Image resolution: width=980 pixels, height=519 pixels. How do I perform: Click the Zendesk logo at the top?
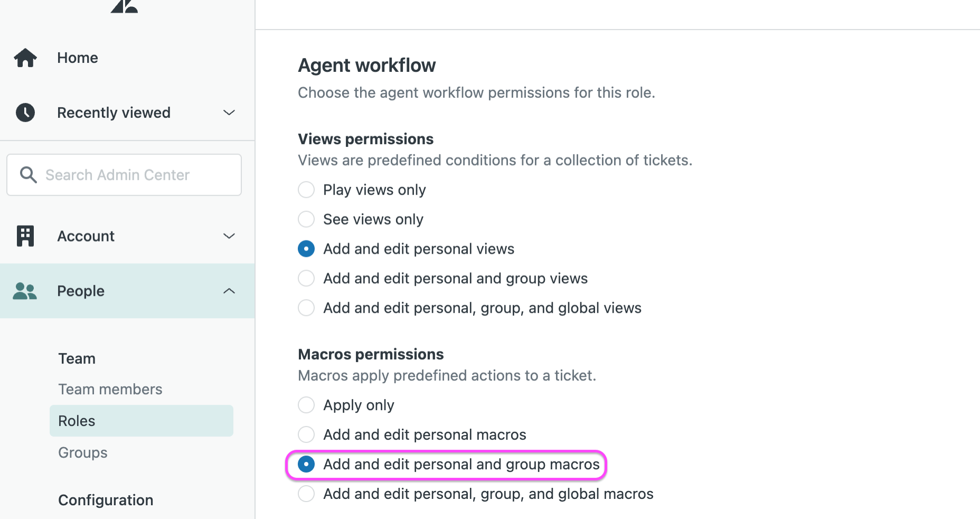click(124, 6)
